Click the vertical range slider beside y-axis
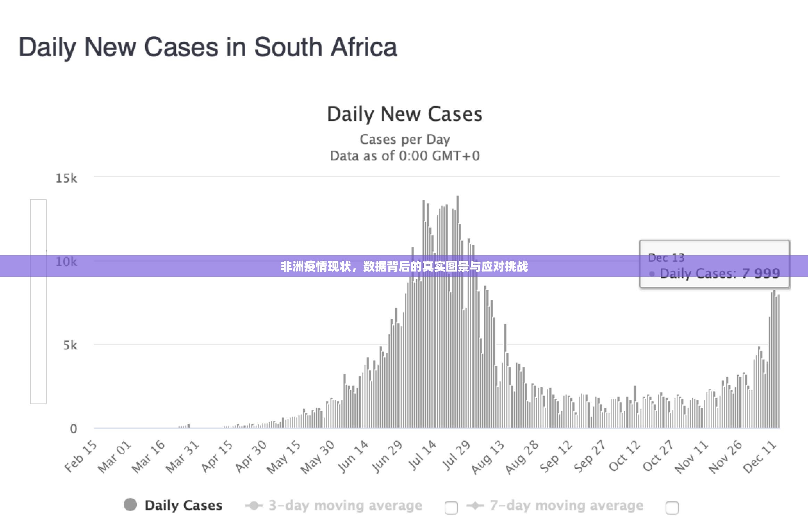Viewport: 808px width, 532px height. (x=38, y=301)
